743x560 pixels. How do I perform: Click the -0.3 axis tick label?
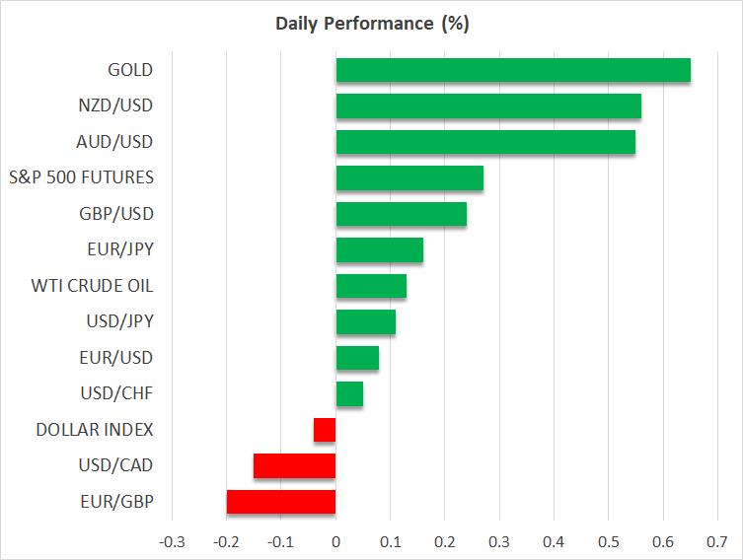pyautogui.click(x=171, y=541)
